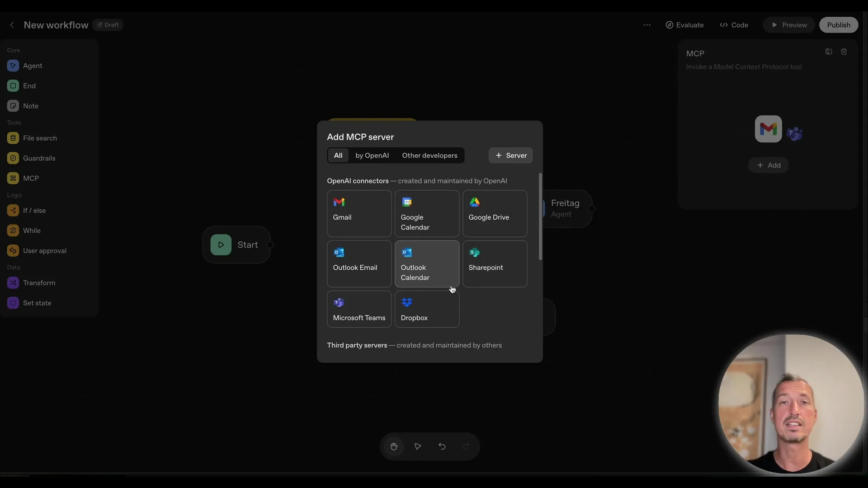Viewport: 868px width, 488px height.
Task: Click the Start node on canvas
Action: [237, 244]
